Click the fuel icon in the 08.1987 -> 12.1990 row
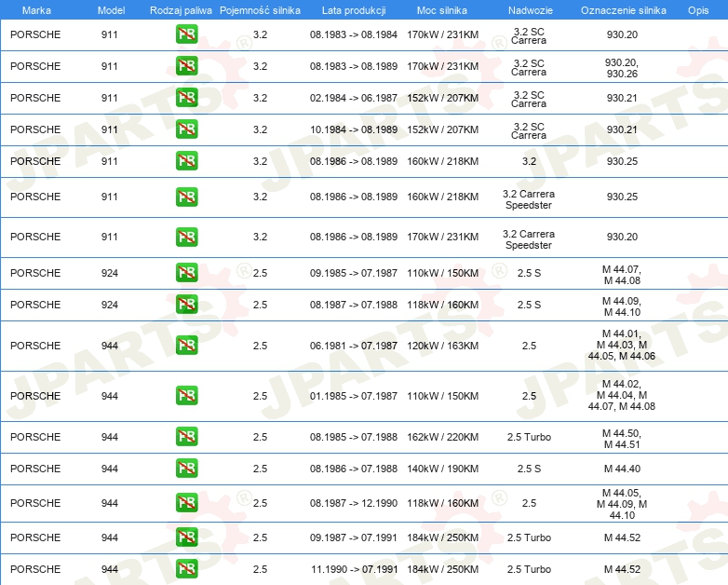 pyautogui.click(x=186, y=503)
